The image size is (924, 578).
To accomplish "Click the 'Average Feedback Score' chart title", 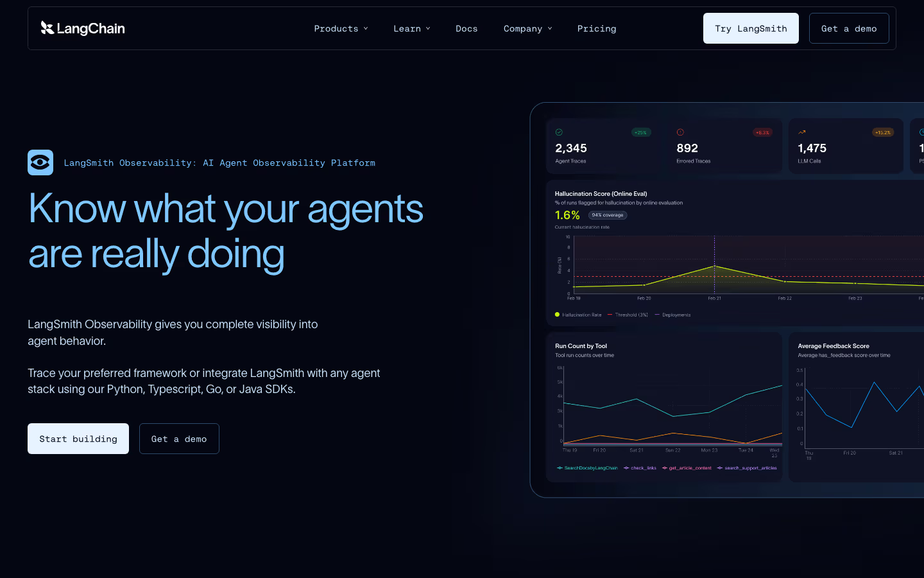I will (x=834, y=346).
